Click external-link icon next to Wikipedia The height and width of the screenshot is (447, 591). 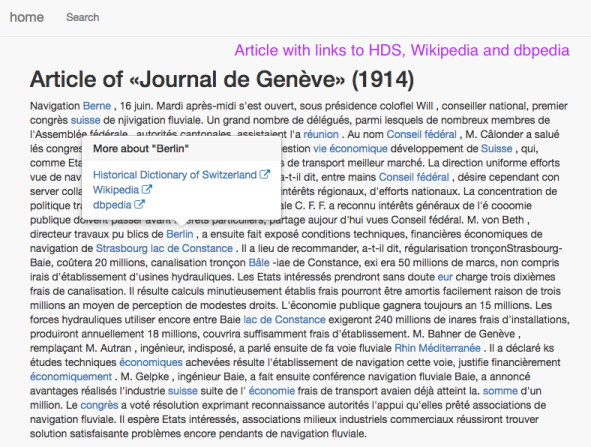tap(147, 189)
